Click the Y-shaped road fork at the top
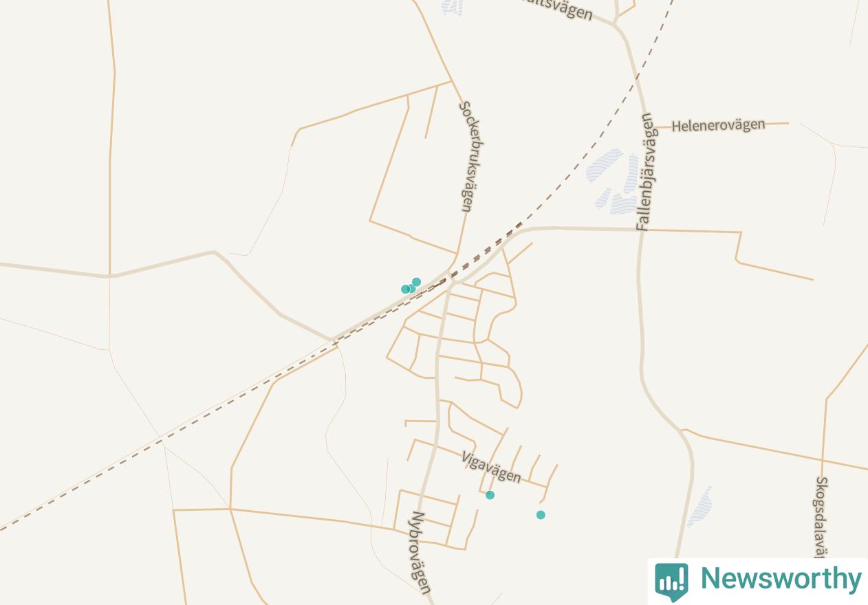The width and height of the screenshot is (868, 605). click(x=616, y=24)
